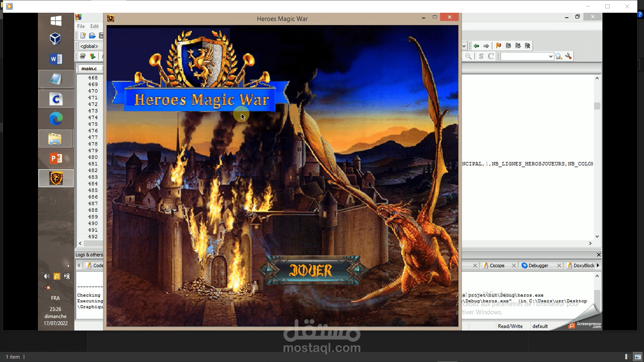
Task: Switch to the Code::Blocks C taskbar icon
Action: tap(56, 99)
